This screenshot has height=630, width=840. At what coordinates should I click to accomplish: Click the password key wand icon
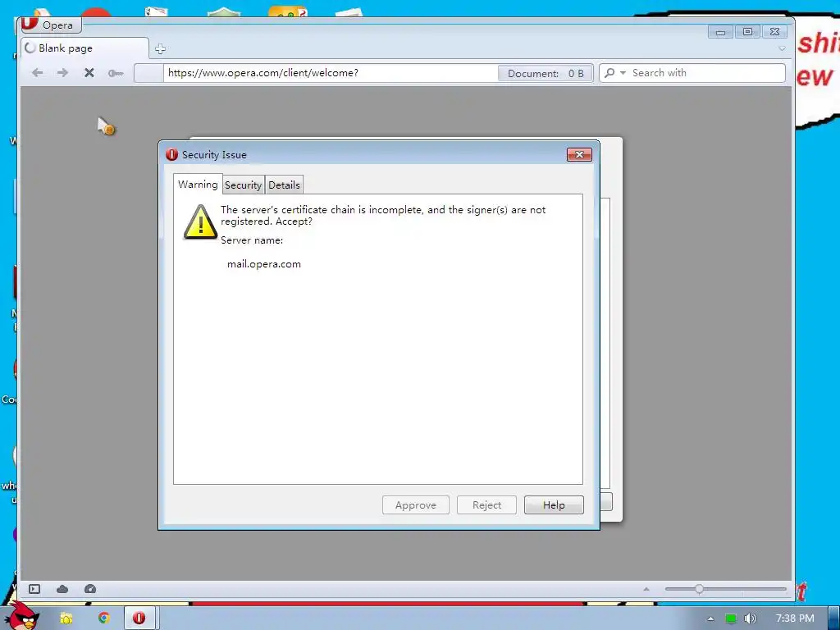(x=115, y=73)
